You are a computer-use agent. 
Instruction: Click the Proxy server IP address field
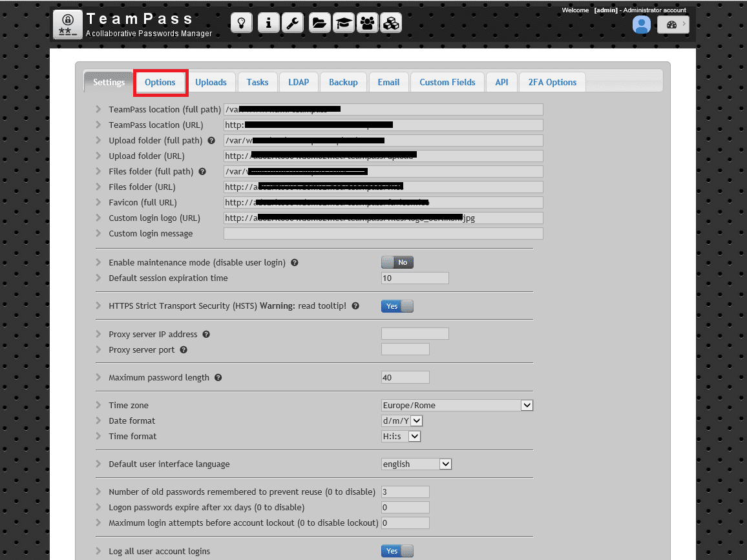[415, 334]
